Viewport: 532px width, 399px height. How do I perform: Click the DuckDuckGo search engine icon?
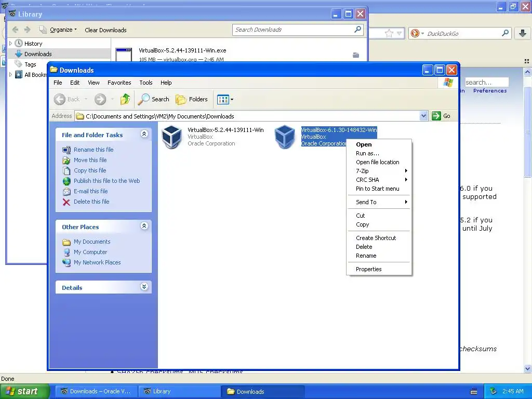click(415, 33)
